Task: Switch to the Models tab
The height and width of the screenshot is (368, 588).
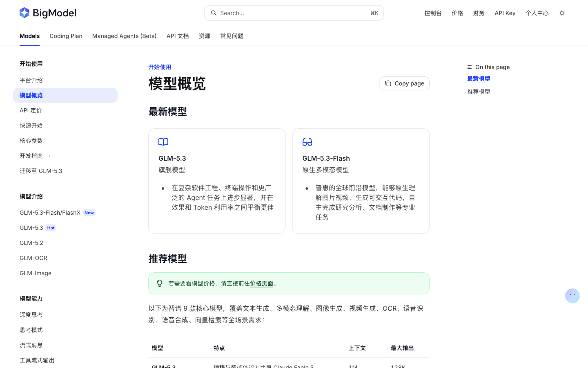Action: coord(29,36)
